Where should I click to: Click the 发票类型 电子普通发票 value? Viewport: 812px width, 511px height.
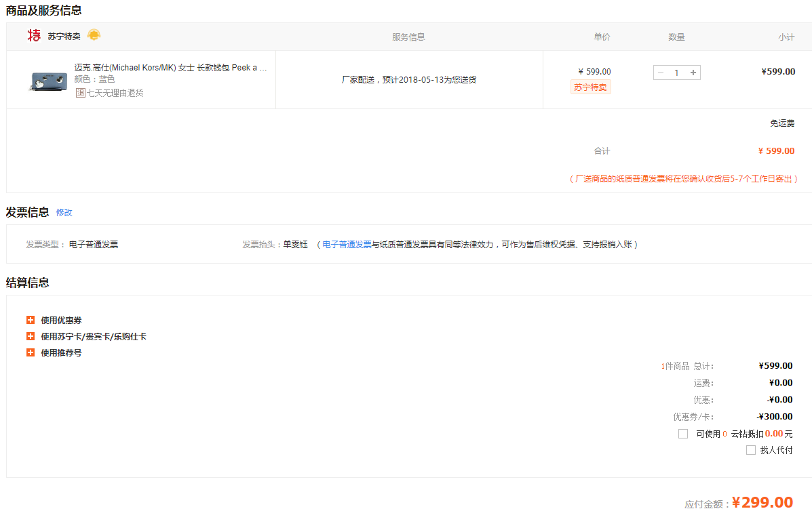[x=93, y=244]
